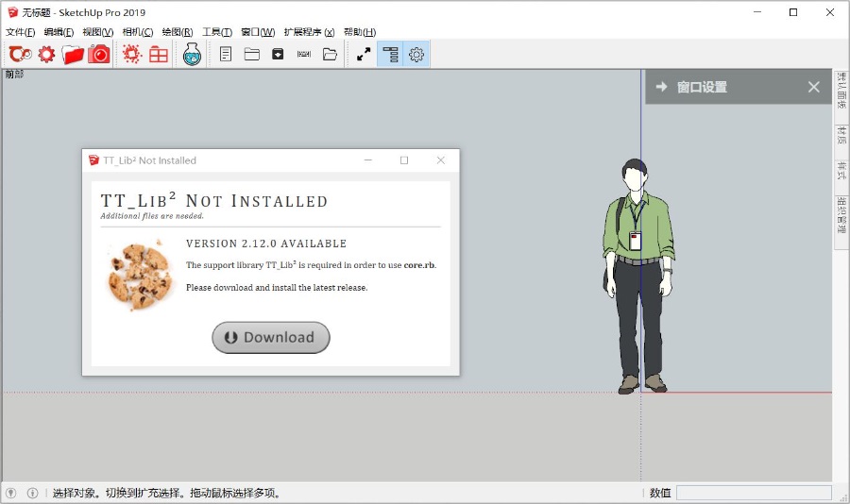Open the 工具(T) menu

[x=217, y=32]
